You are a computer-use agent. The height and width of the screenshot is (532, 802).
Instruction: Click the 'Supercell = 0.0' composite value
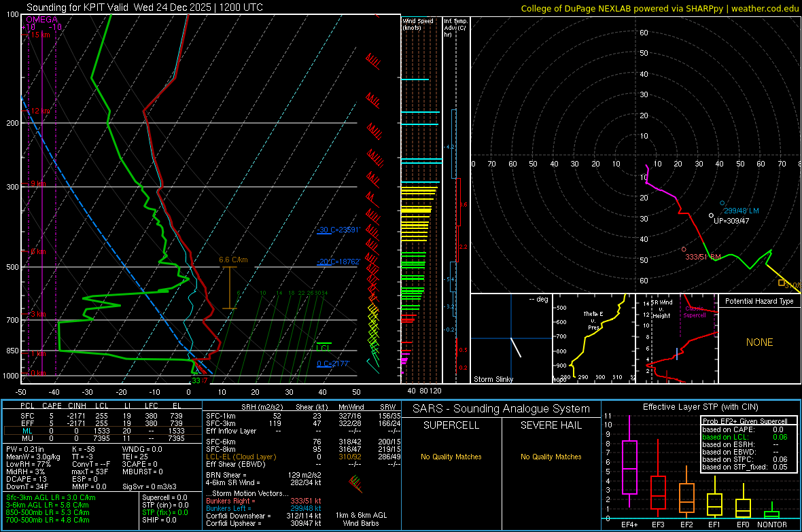coord(164,497)
